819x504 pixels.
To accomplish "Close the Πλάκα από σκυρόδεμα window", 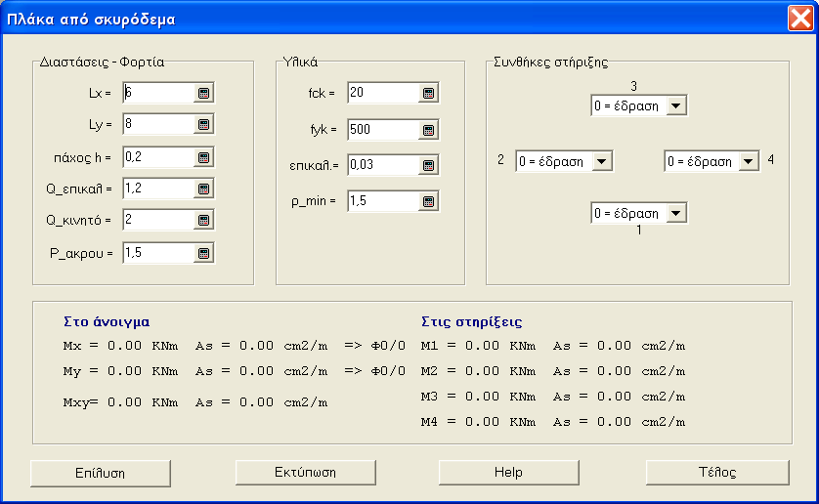I will (800, 19).
